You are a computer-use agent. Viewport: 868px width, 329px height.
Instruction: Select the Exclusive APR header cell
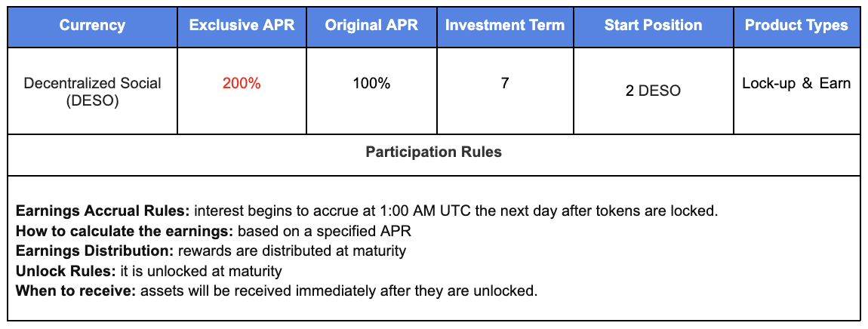242,25
